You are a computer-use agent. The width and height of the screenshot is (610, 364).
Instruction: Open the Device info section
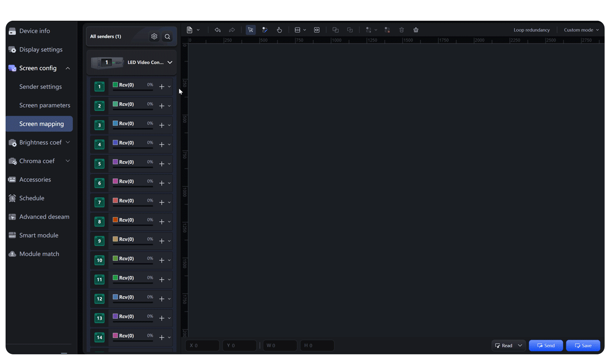[35, 31]
